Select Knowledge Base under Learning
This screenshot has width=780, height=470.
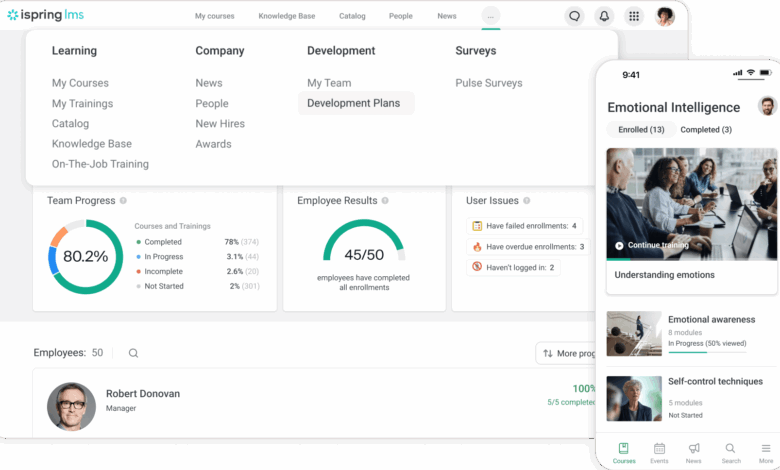coord(92,144)
